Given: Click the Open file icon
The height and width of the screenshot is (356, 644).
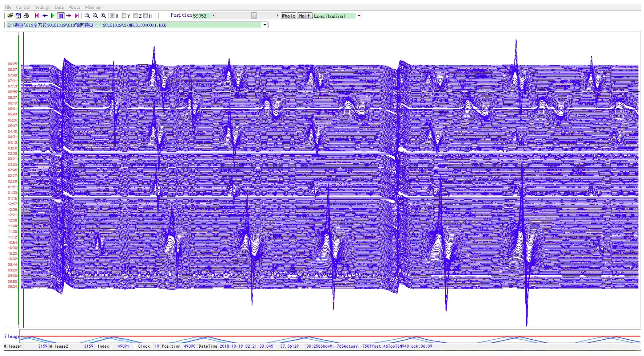Looking at the screenshot, I should pyautogui.click(x=10, y=16).
